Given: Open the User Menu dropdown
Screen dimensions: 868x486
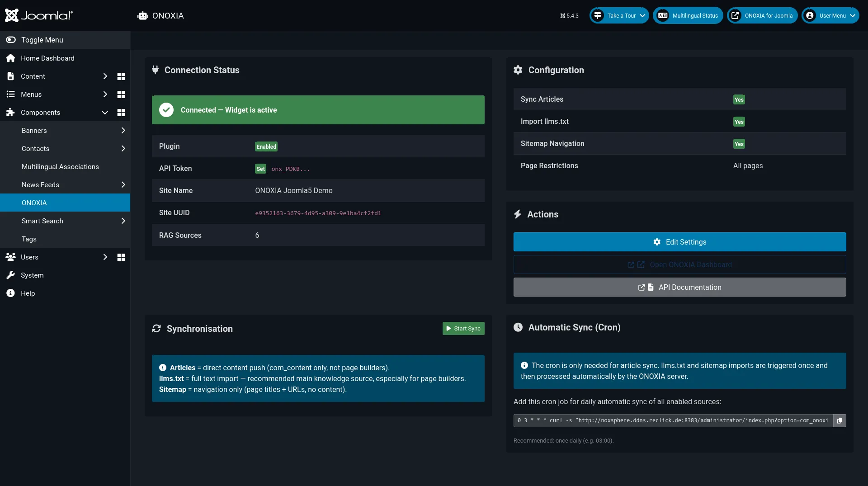Looking at the screenshot, I should pyautogui.click(x=830, y=15).
